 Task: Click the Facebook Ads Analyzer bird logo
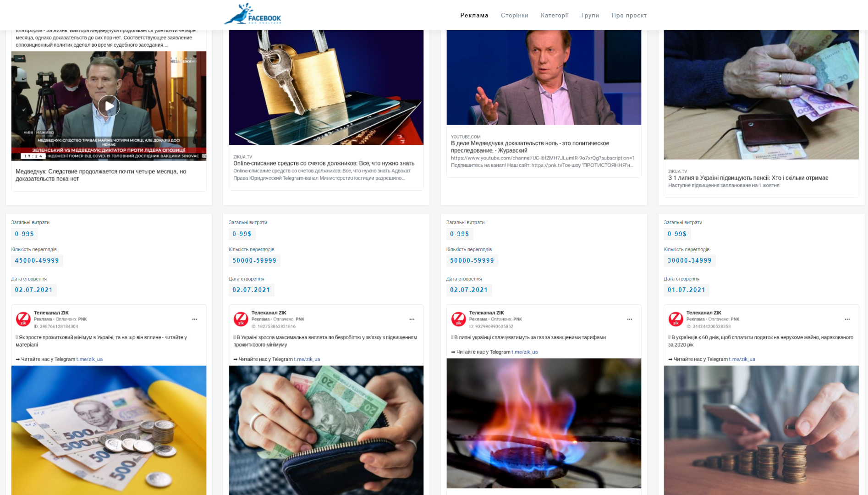[253, 14]
